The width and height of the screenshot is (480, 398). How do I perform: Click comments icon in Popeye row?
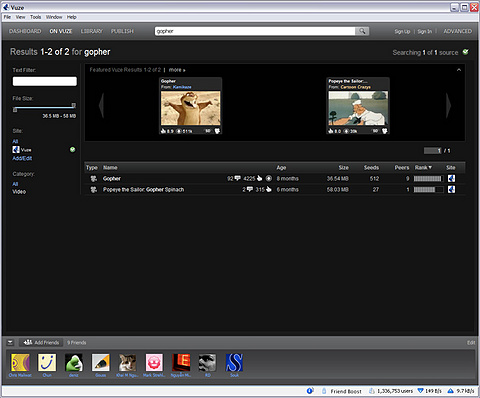click(250, 189)
